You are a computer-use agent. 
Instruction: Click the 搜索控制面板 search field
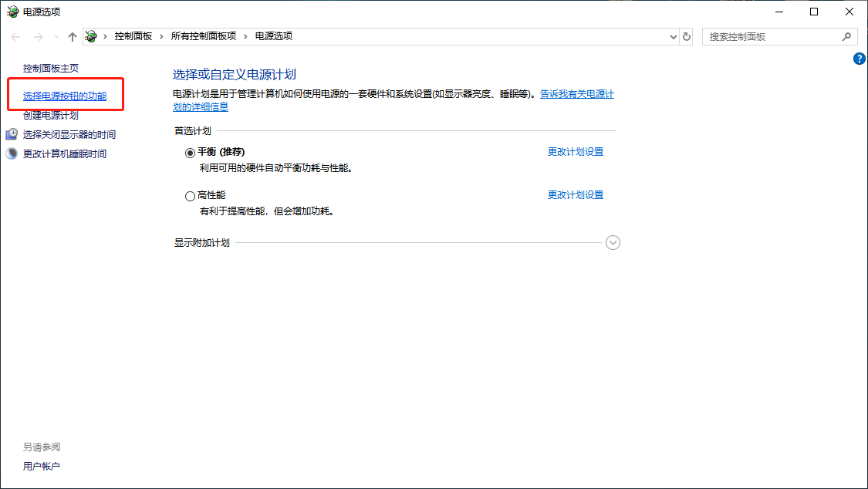coord(772,36)
